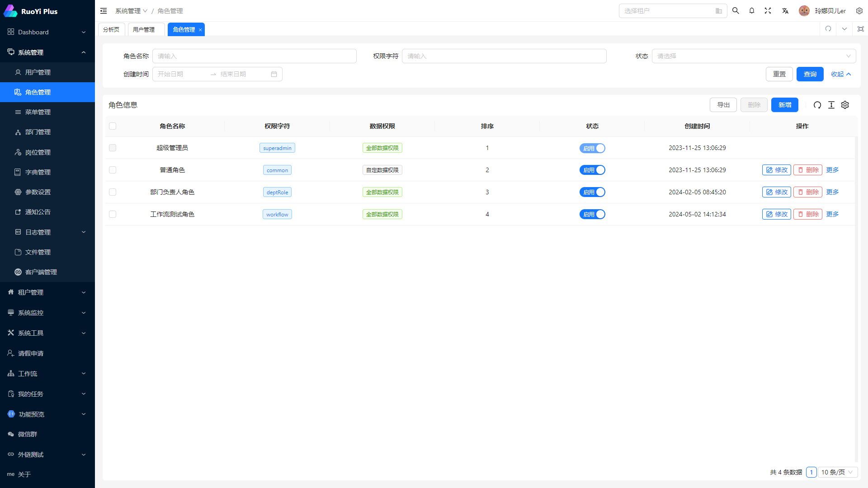Click the 参数设置 sidebar cog icon
Image resolution: width=868 pixels, height=488 pixels.
click(x=18, y=192)
